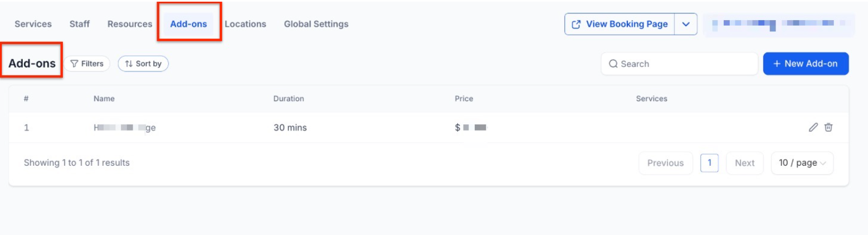
Task: Click the funnel icon on Filters
Action: 74,64
